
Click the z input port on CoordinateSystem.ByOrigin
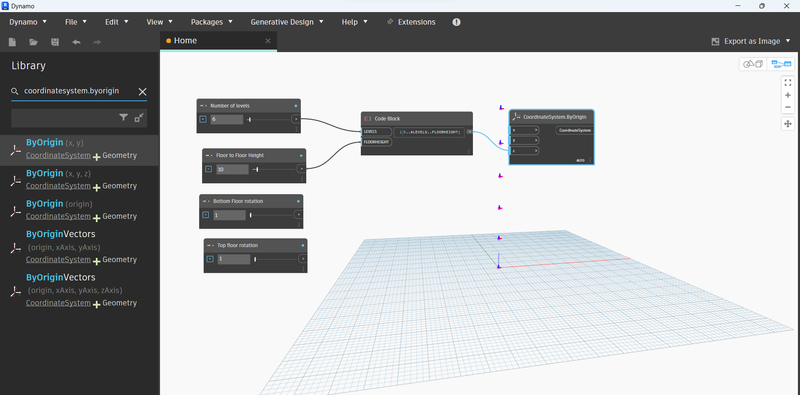tap(524, 151)
